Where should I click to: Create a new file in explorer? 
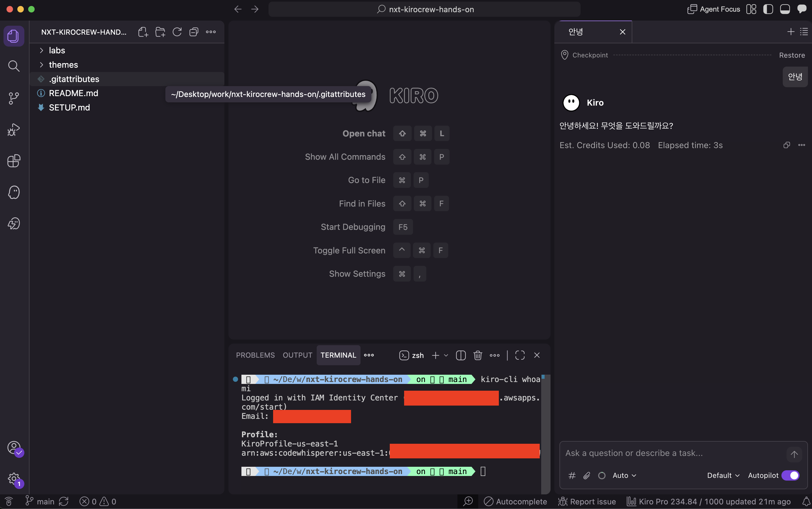[x=143, y=32]
